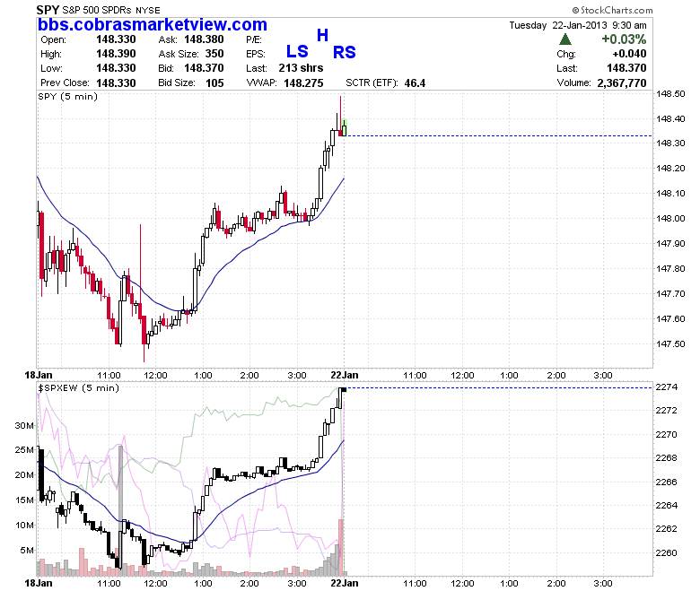Click the 22Jan date label under SPXEW chart

tap(345, 583)
